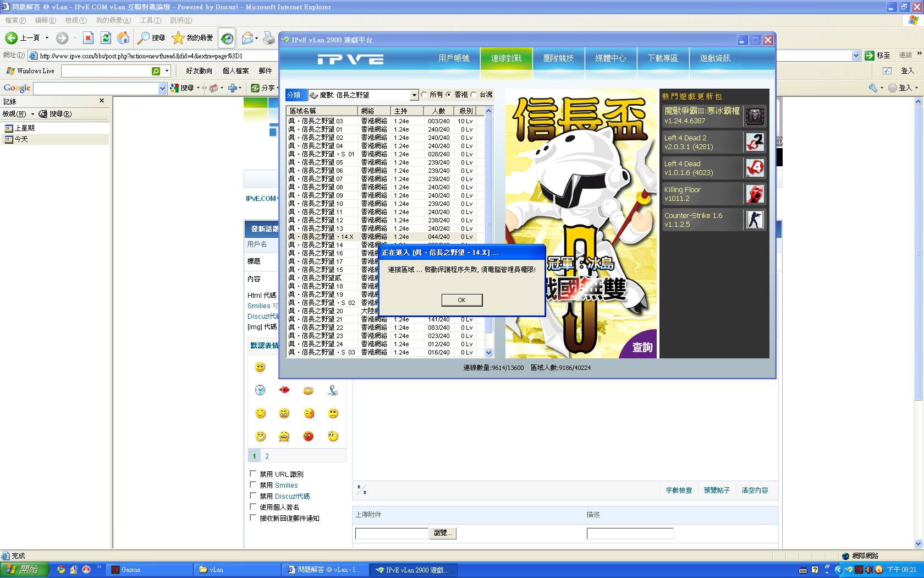The image size is (924, 578).
Task: Expand the IE address bar dropdown
Action: click(x=855, y=56)
